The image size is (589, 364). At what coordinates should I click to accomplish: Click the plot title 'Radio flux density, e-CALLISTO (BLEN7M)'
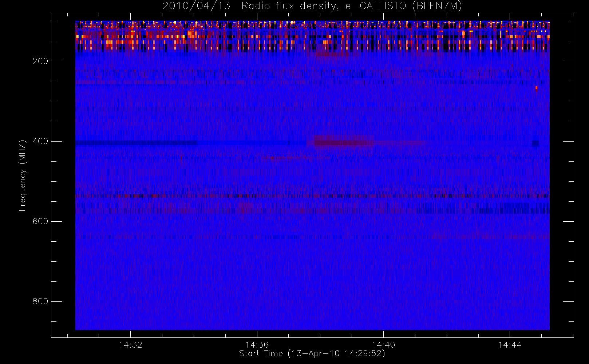click(352, 6)
